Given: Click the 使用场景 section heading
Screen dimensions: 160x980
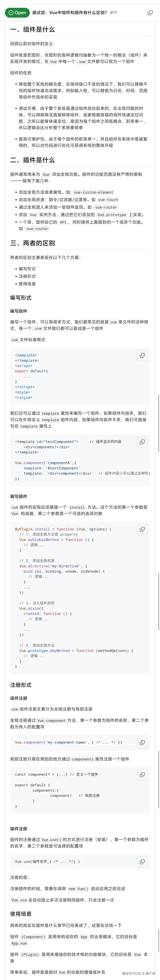Looking at the screenshot, I should 21,913.
